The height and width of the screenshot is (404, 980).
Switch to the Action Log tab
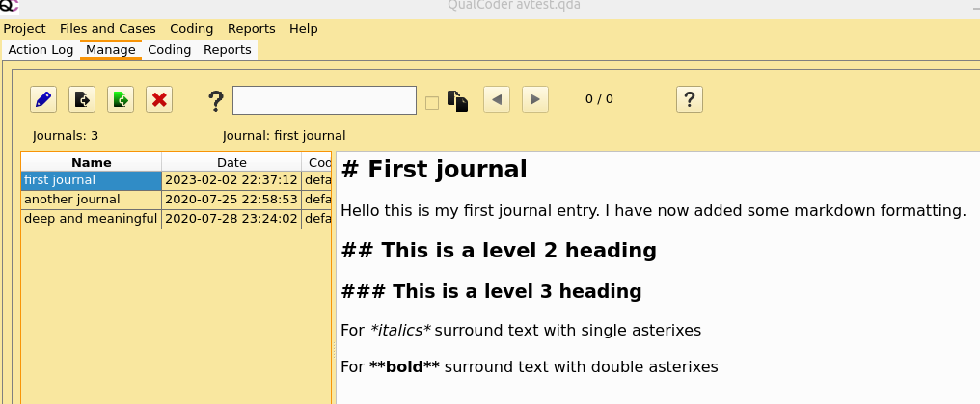pyautogui.click(x=41, y=50)
